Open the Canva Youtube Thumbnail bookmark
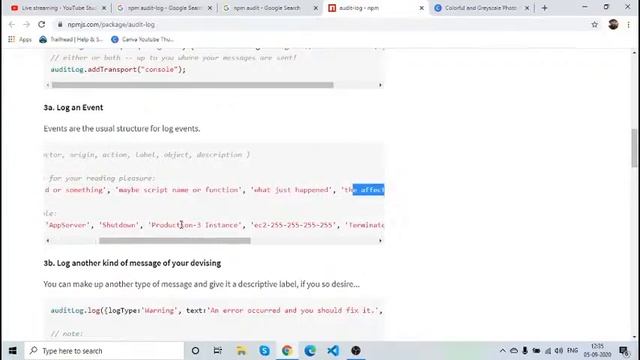This screenshot has width=640, height=360. (142, 39)
